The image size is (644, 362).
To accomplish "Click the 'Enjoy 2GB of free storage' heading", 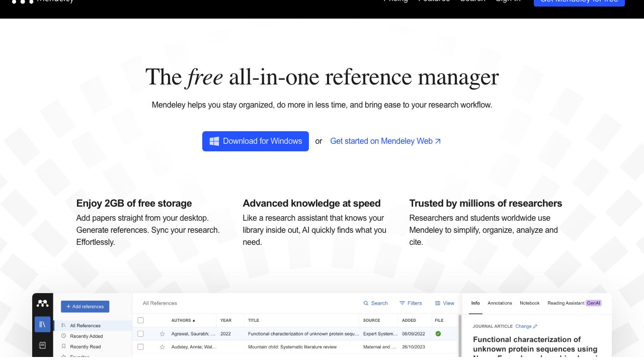I will 134,203.
